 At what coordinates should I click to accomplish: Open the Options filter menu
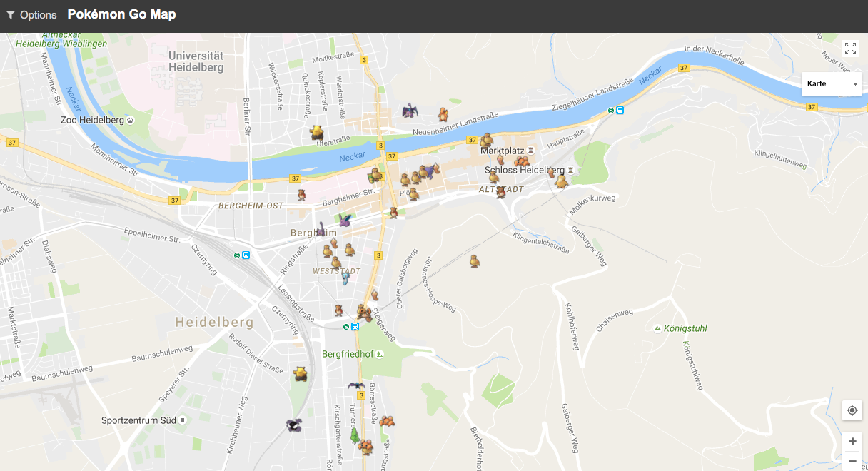point(31,15)
